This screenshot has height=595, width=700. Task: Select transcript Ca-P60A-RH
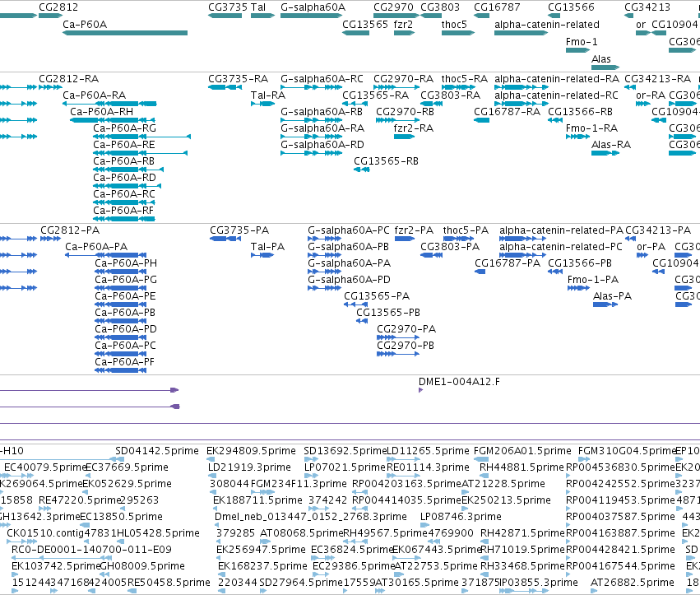click(113, 120)
